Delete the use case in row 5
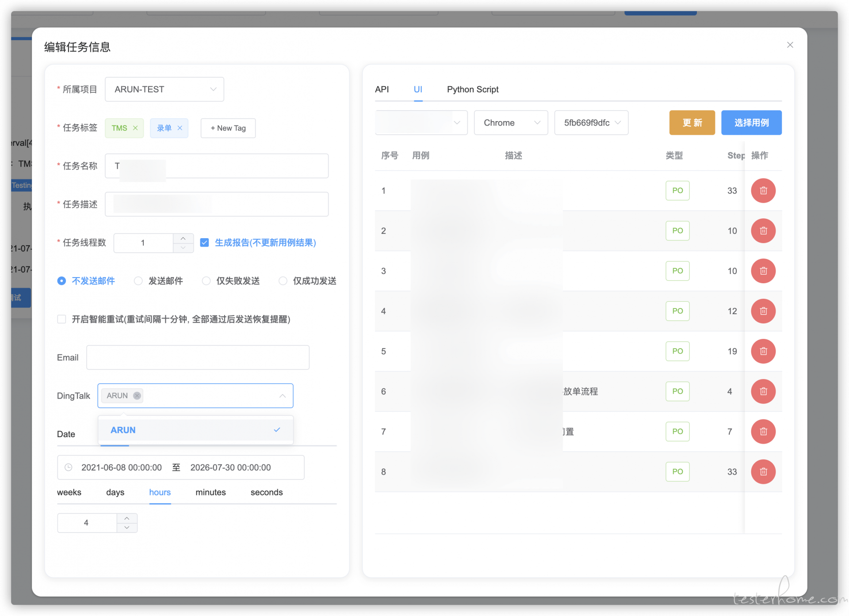The height and width of the screenshot is (616, 849). [x=763, y=351]
